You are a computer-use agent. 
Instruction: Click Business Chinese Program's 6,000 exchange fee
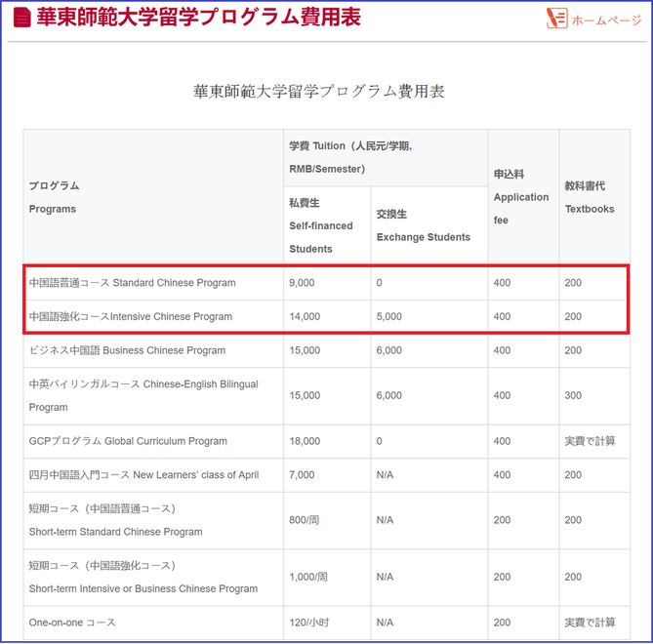[x=388, y=350]
